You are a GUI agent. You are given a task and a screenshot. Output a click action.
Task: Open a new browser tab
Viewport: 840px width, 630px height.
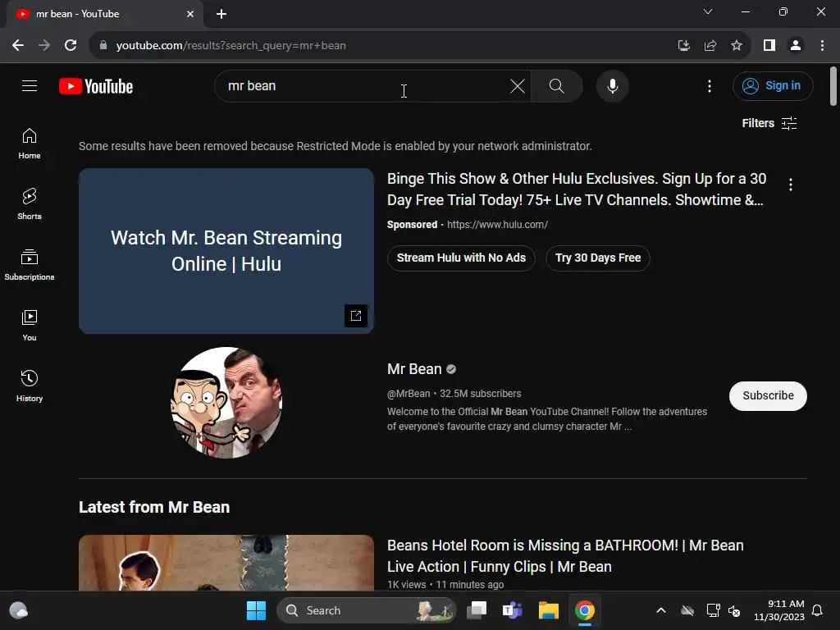221,14
